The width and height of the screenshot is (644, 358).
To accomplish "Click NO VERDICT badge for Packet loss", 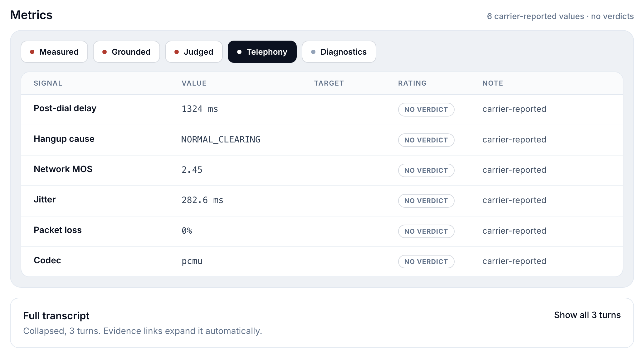I will click(426, 231).
